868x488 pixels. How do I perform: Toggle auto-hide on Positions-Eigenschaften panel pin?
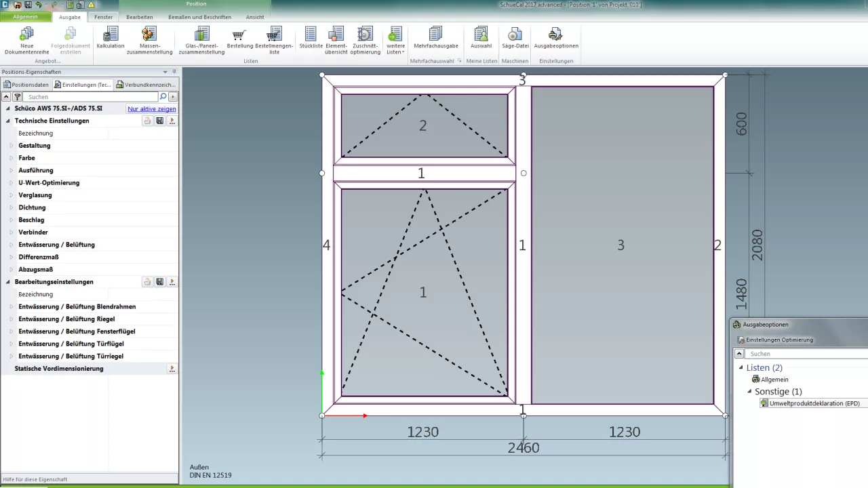pyautogui.click(x=174, y=71)
